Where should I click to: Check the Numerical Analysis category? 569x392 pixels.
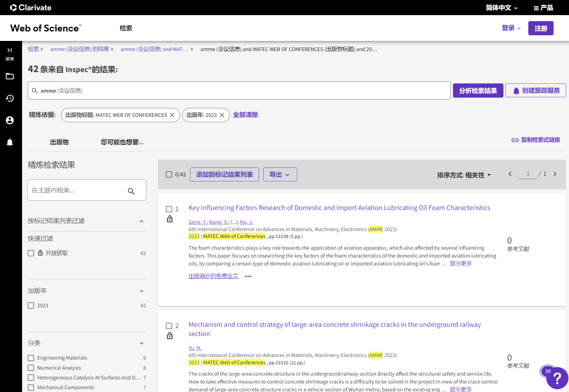coord(31,368)
